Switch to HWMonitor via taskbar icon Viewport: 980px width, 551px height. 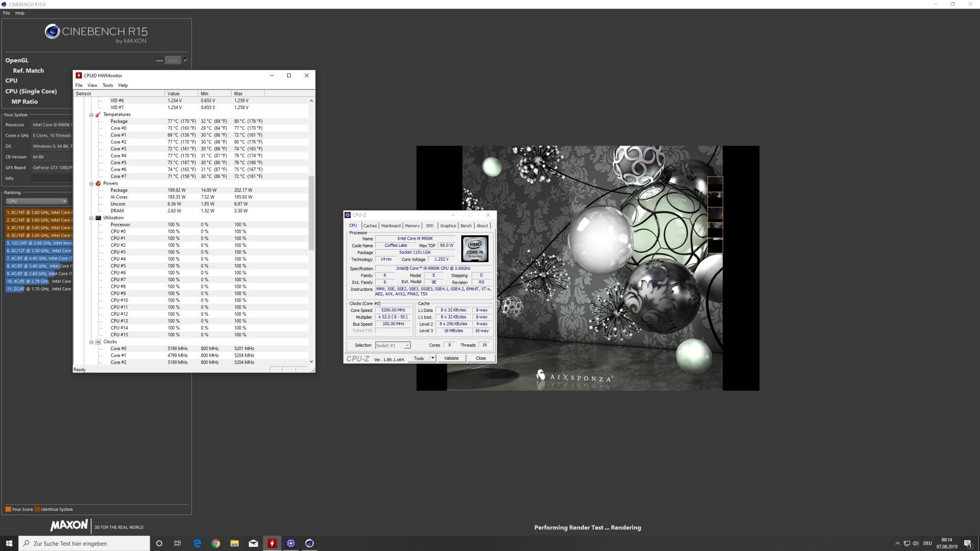tap(272, 543)
